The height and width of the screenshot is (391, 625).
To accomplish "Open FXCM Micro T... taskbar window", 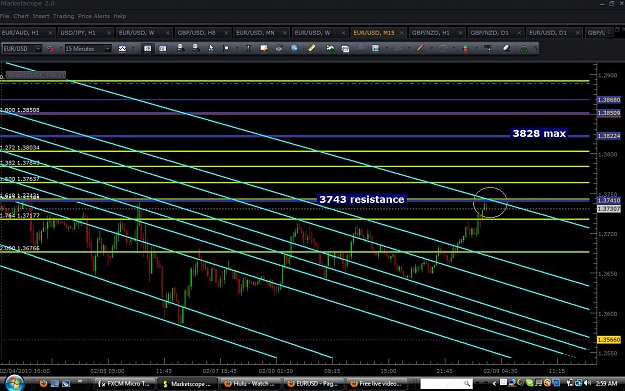I will click(124, 383).
